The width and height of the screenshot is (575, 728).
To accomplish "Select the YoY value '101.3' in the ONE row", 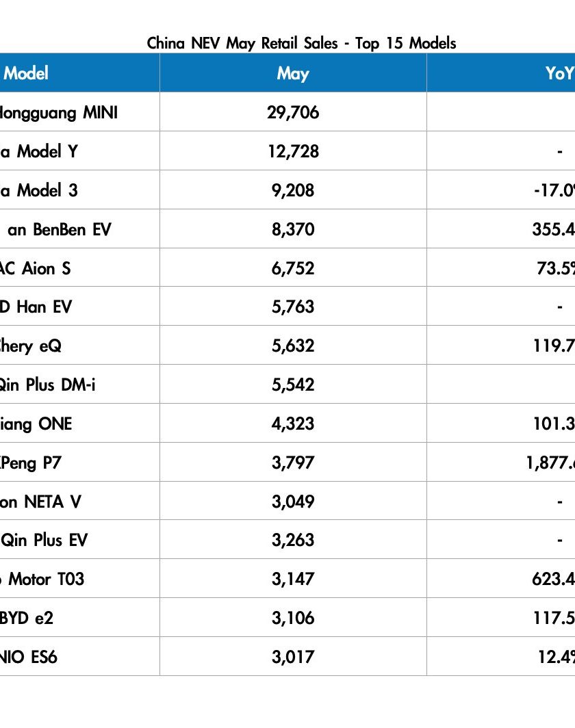I will click(554, 424).
